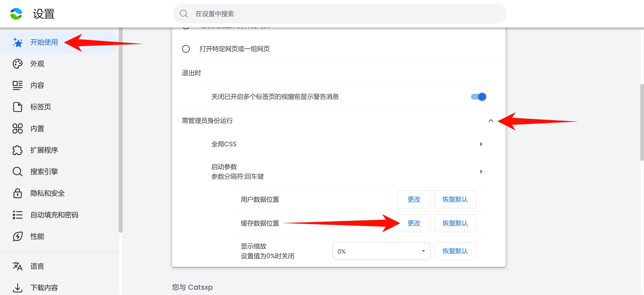The height and width of the screenshot is (295, 644).
Task: Open the 外观 settings section
Action: (59, 64)
